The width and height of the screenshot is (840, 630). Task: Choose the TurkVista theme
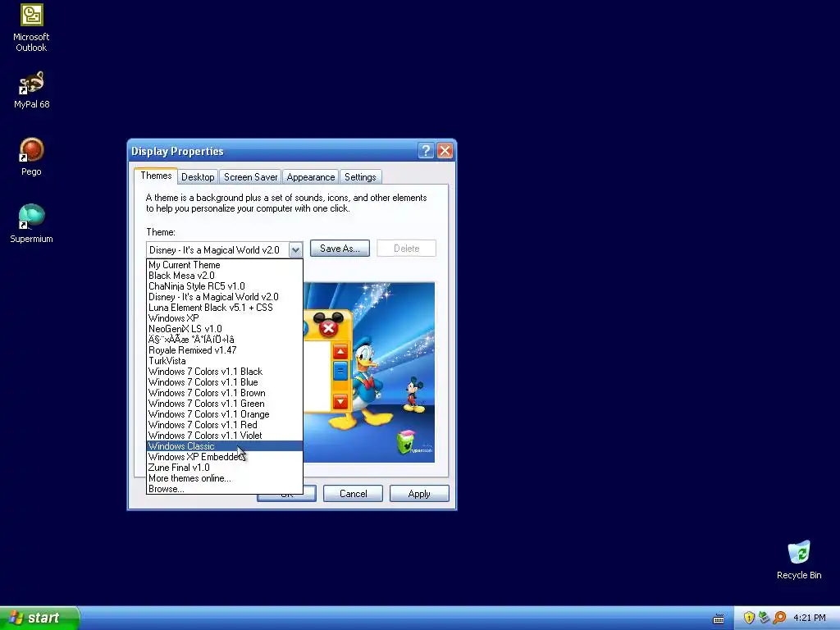coord(225,361)
